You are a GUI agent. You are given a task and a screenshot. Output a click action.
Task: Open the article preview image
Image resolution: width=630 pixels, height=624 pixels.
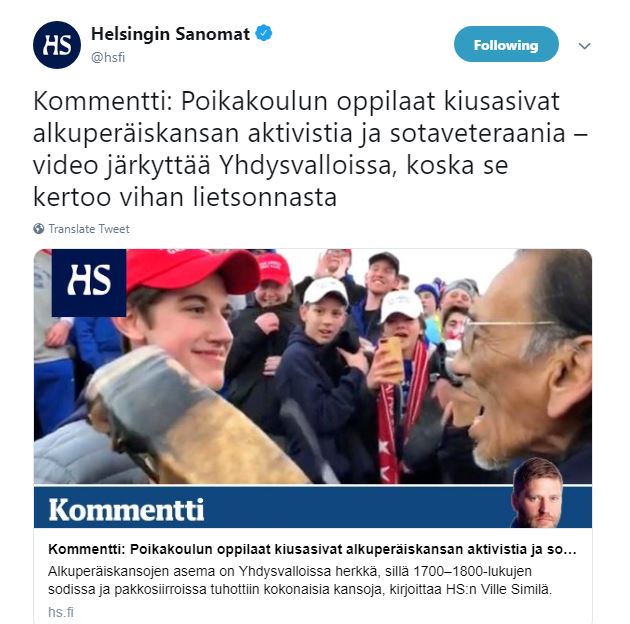[313, 366]
